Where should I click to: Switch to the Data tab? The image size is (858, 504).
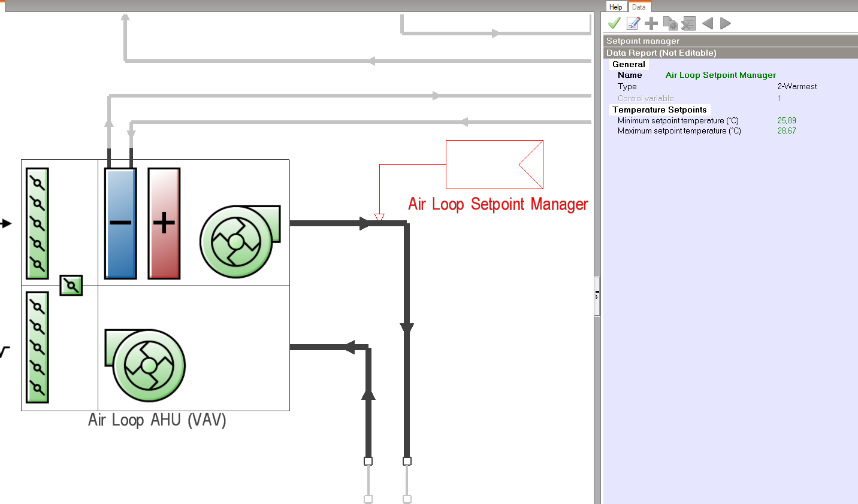(639, 7)
